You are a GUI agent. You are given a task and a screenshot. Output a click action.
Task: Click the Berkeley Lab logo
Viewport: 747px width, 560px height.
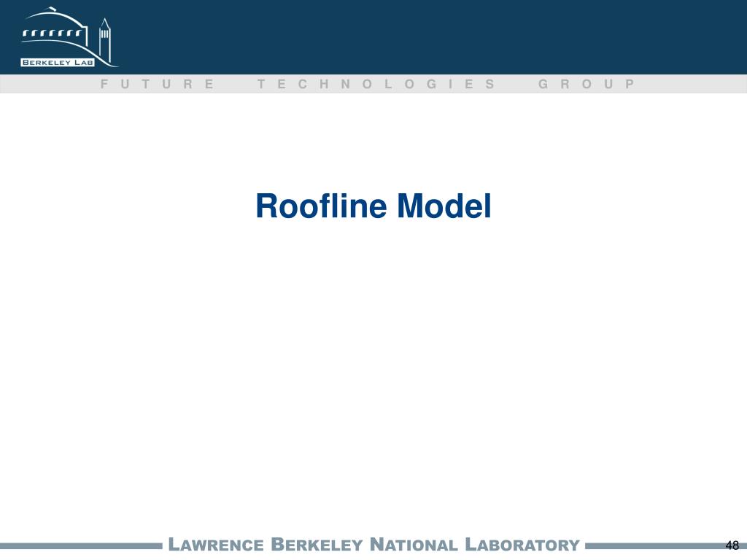point(69,37)
